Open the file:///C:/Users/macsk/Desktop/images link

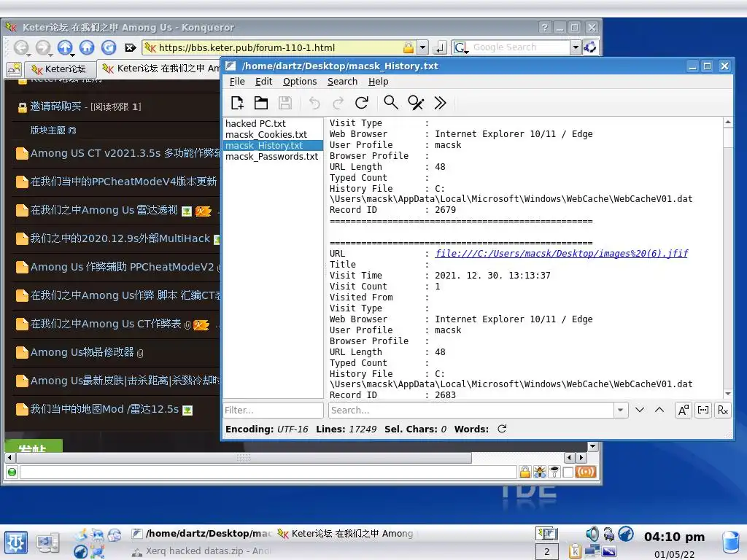562,253
